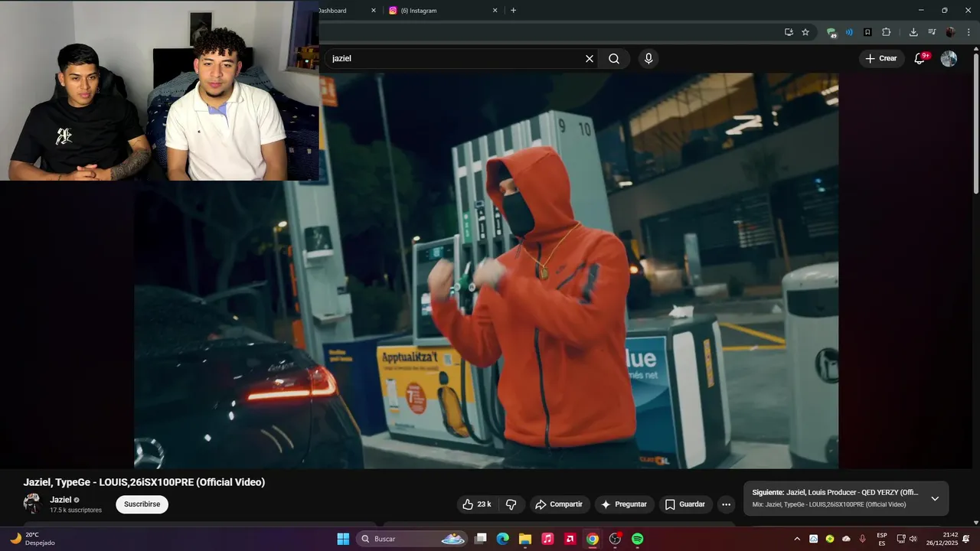Click the Preguntar button
The height and width of the screenshot is (551, 980).
click(625, 504)
